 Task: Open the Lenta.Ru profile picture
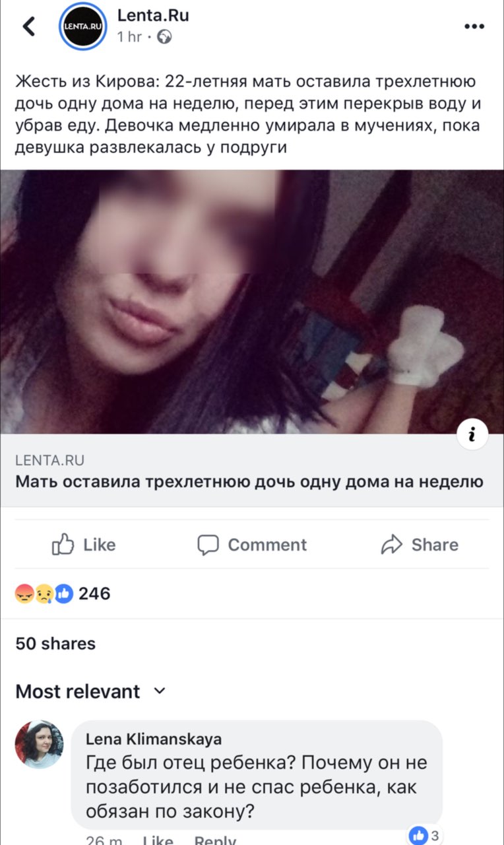82,26
